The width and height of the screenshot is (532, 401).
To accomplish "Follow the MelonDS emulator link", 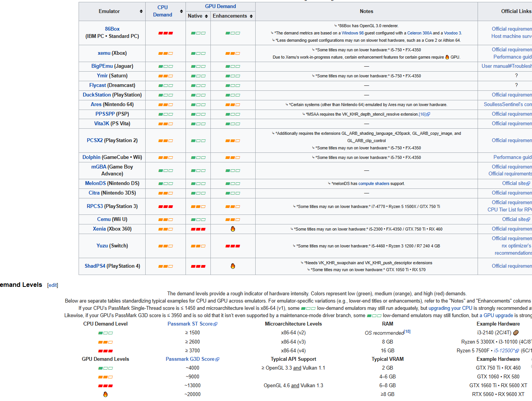I will click(95, 183).
